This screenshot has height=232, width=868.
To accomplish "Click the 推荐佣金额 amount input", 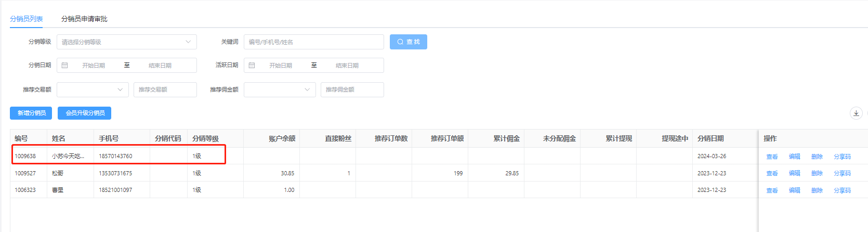I will (x=352, y=89).
